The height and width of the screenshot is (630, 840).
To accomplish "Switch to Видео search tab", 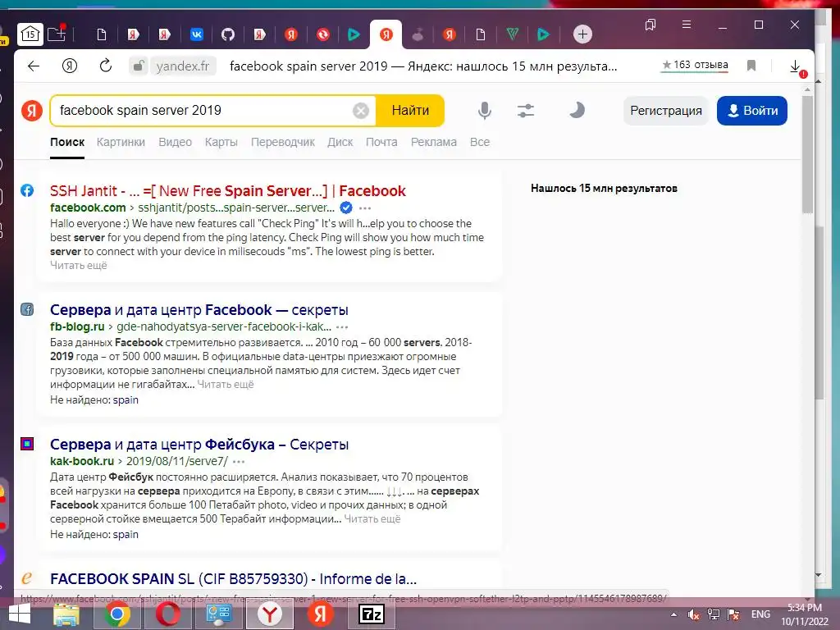I will [176, 142].
